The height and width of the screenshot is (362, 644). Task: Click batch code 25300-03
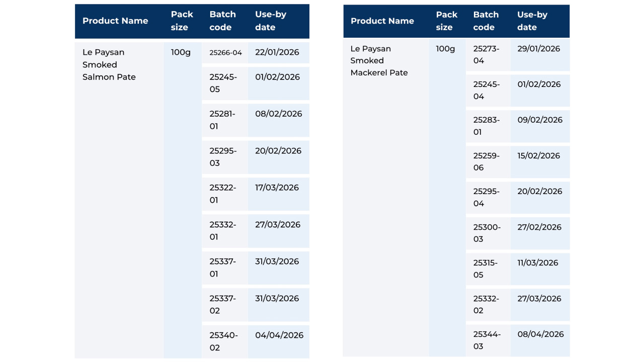pos(487,233)
